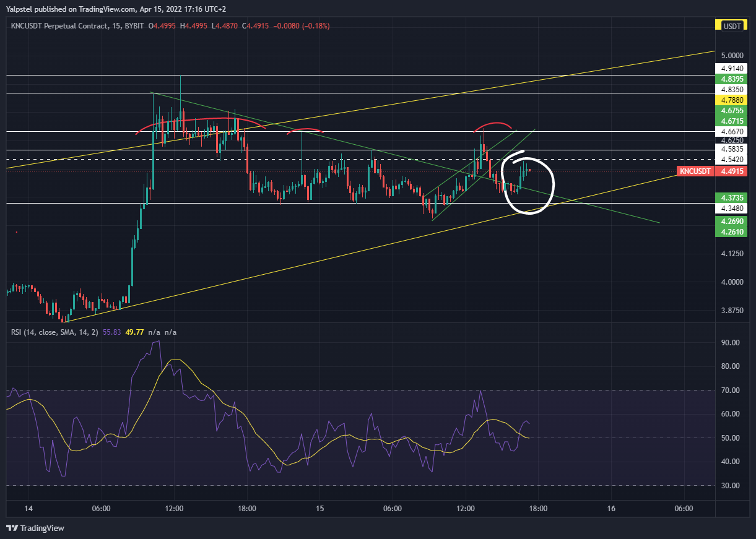Click the yellow 4.7880 price label
This screenshot has width=756, height=539.
point(732,100)
